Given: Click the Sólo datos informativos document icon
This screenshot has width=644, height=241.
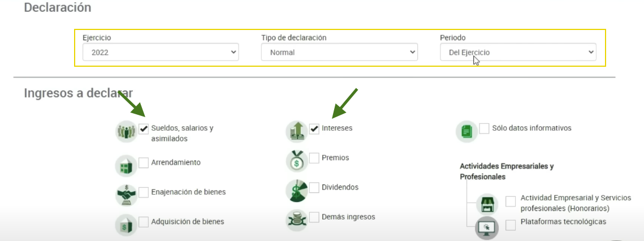Looking at the screenshot, I should 467,132.
